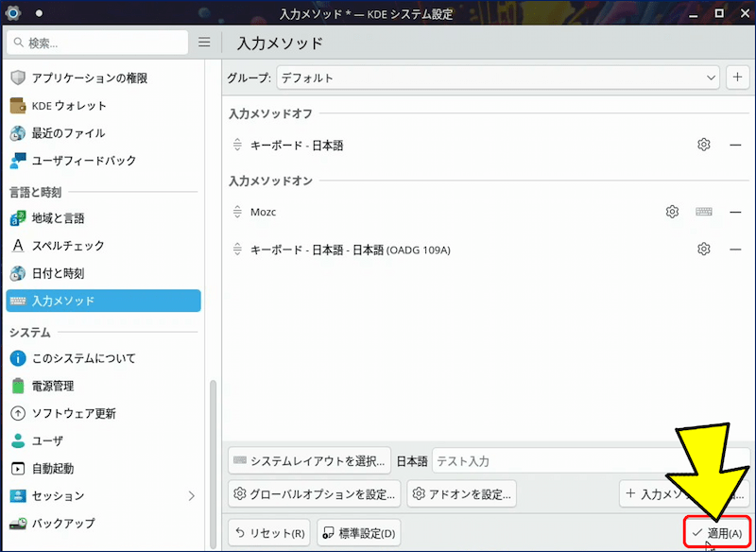Viewport: 756px width, 552px height.
Task: Open ソフトウェア更新 in the sidebar
Action: pyautogui.click(x=103, y=413)
